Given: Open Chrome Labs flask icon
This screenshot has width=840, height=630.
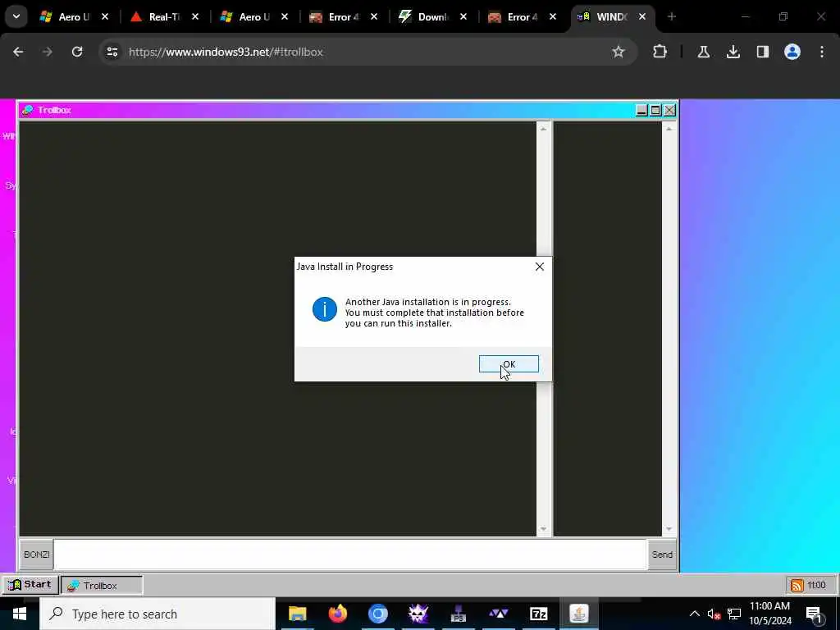Looking at the screenshot, I should (703, 52).
